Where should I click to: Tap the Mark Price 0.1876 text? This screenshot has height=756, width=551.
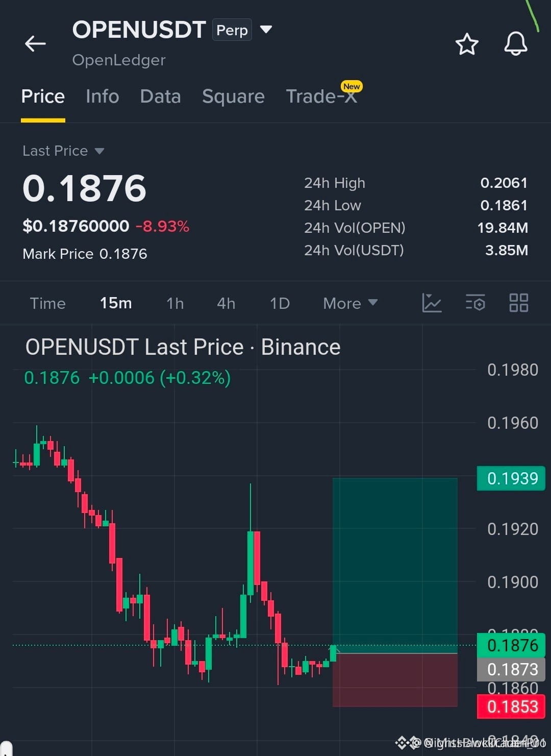click(85, 254)
